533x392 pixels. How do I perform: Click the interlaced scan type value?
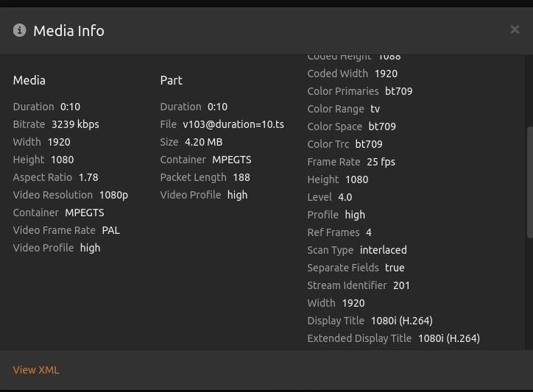coord(383,250)
